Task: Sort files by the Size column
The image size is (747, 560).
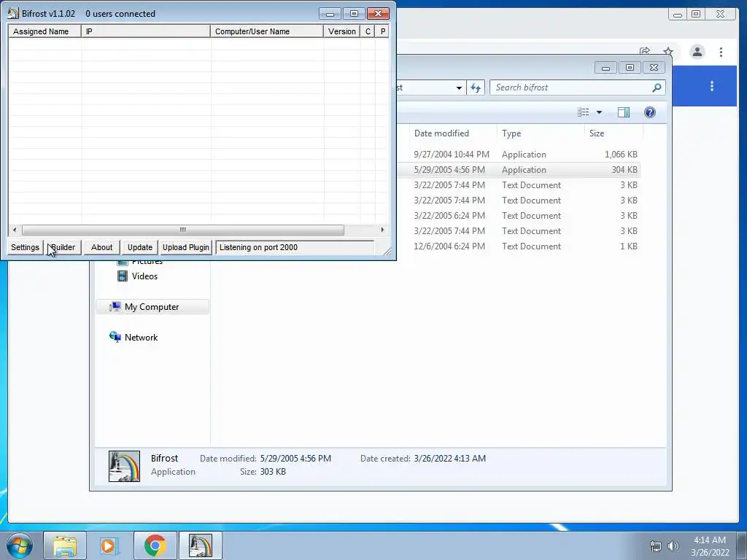Action: (x=597, y=133)
